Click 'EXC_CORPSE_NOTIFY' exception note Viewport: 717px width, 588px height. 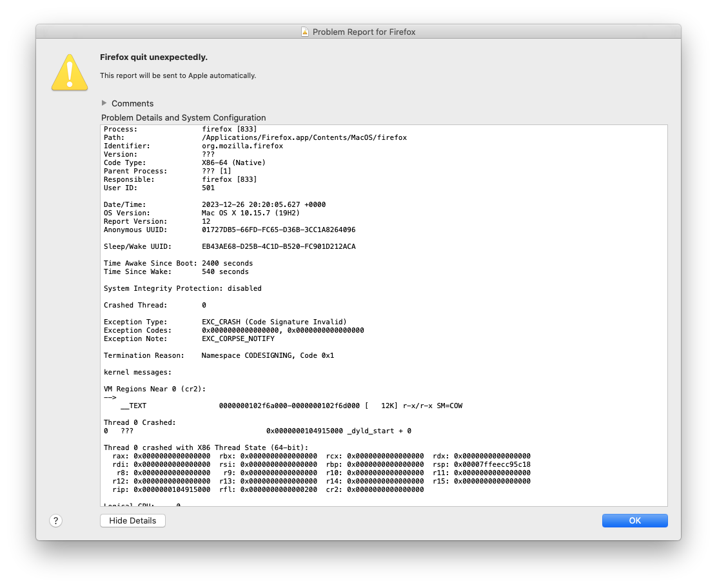coord(238,338)
